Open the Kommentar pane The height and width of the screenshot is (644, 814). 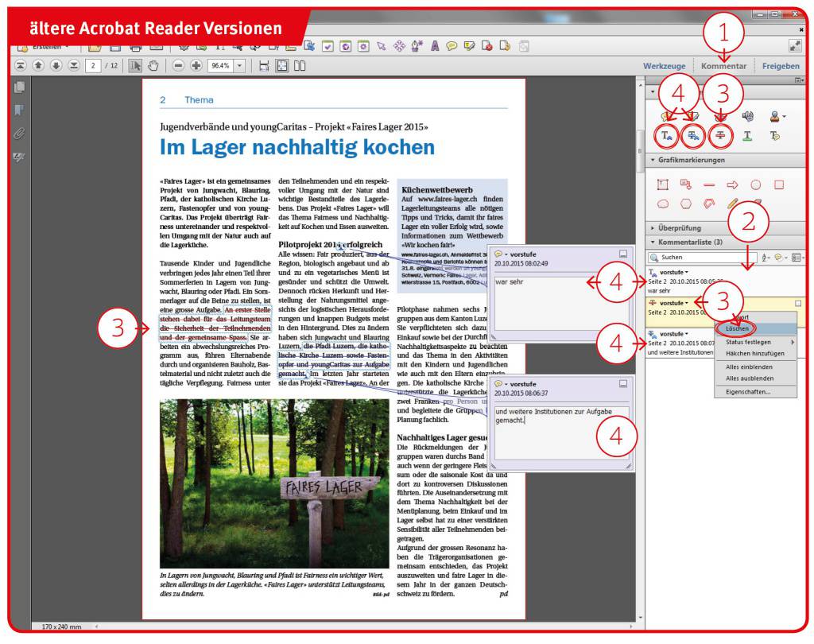click(x=723, y=66)
